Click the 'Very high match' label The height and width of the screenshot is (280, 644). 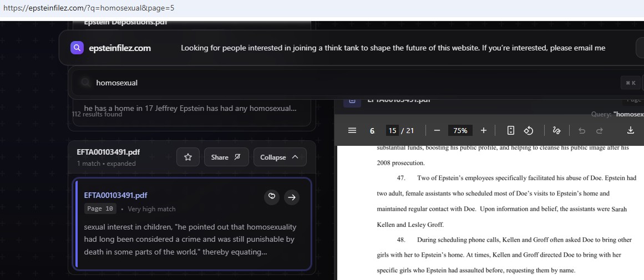pyautogui.click(x=151, y=209)
